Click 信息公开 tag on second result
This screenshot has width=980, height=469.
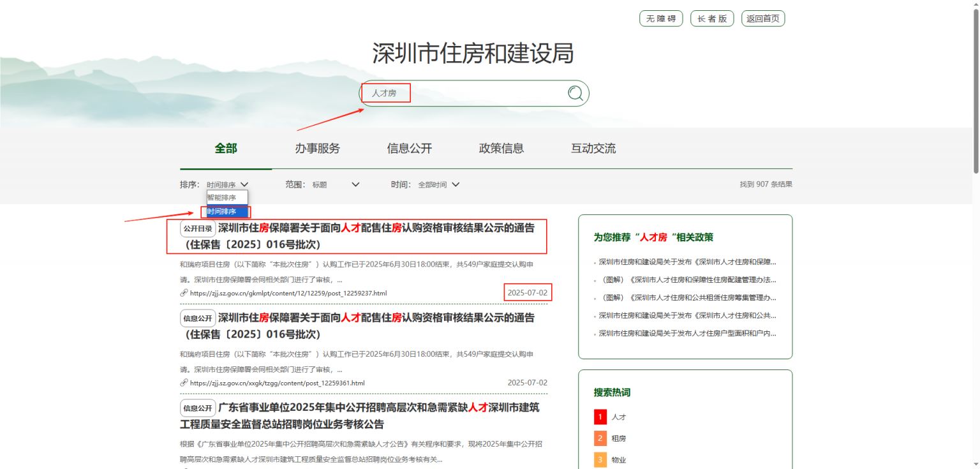[x=198, y=318]
